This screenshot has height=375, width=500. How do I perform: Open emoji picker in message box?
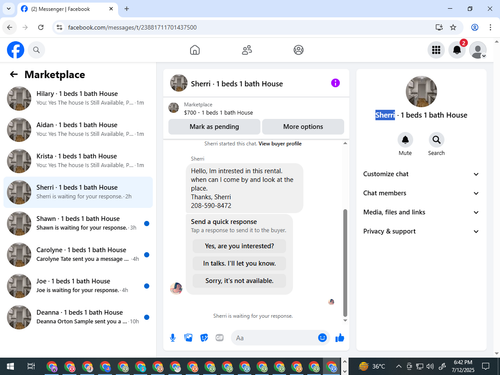point(322,338)
